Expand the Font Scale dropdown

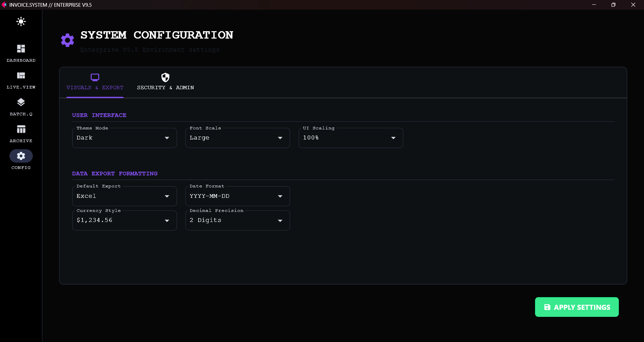237,138
